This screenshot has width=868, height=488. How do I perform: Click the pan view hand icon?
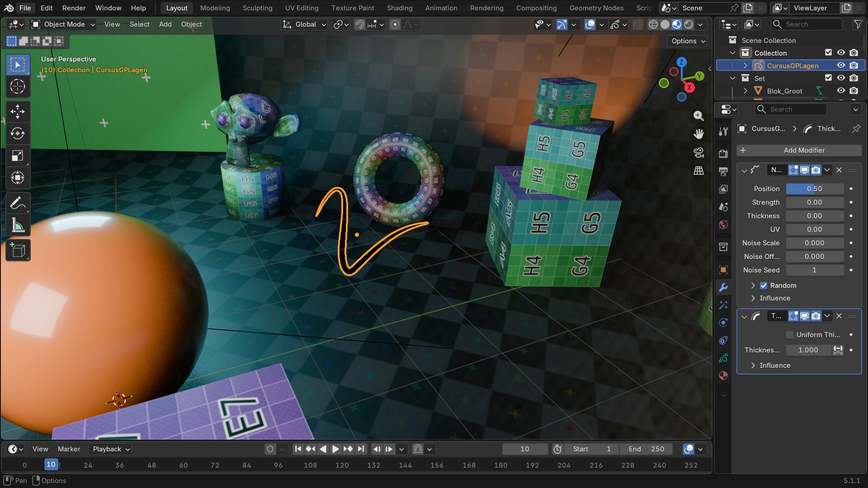698,134
